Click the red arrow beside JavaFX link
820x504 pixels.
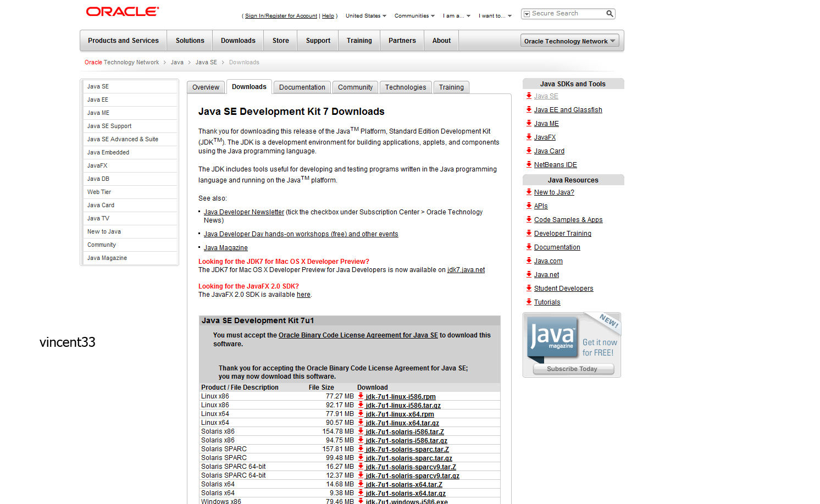click(529, 137)
